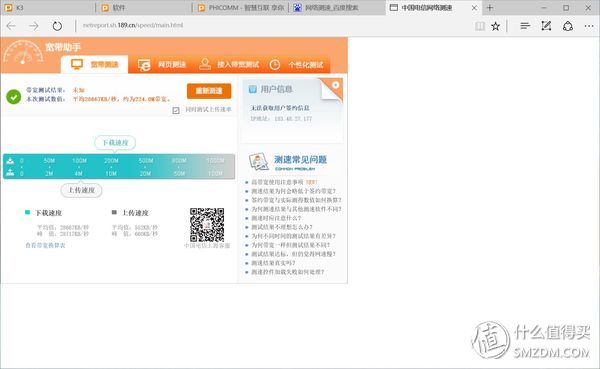The width and height of the screenshot is (600, 369).
Task: Click the download icon on speed bar
Action: [x=10, y=161]
